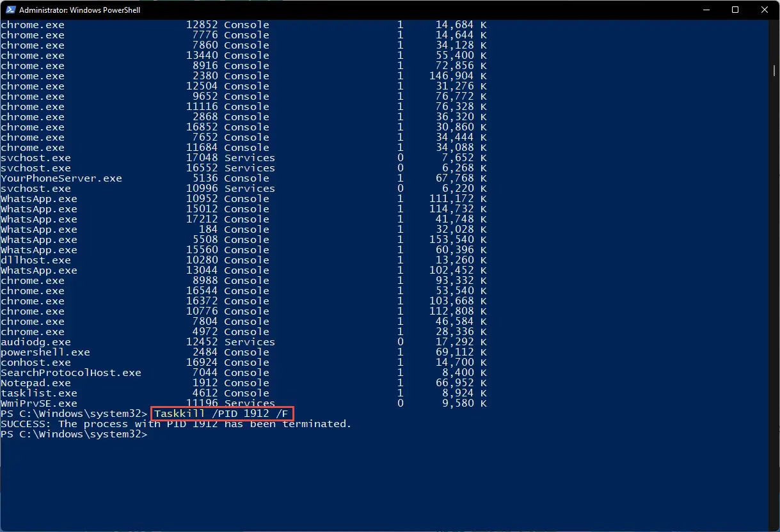
Task: Select svchost.exe PID 17048
Action: point(202,158)
